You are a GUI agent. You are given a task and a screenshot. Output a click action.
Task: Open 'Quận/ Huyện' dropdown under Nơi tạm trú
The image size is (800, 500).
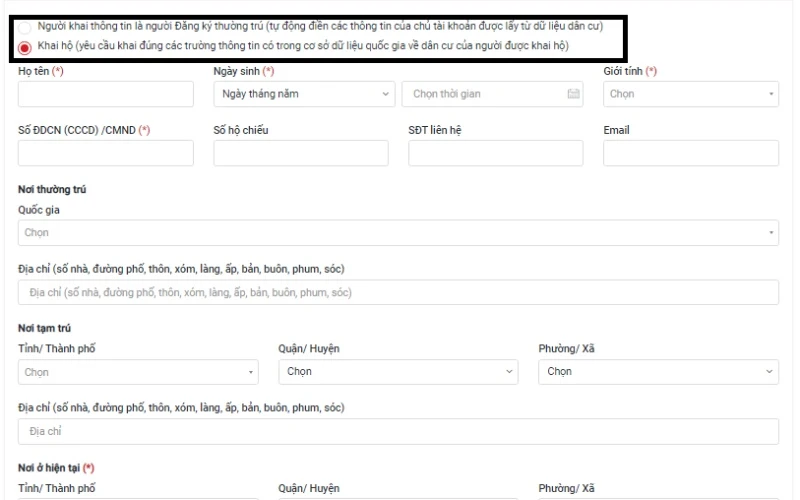[398, 372]
